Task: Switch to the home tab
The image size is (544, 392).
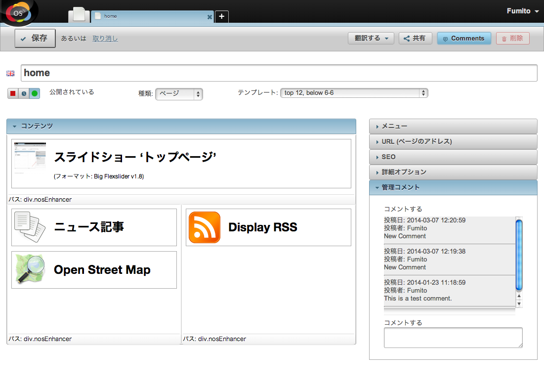Action: pos(152,16)
